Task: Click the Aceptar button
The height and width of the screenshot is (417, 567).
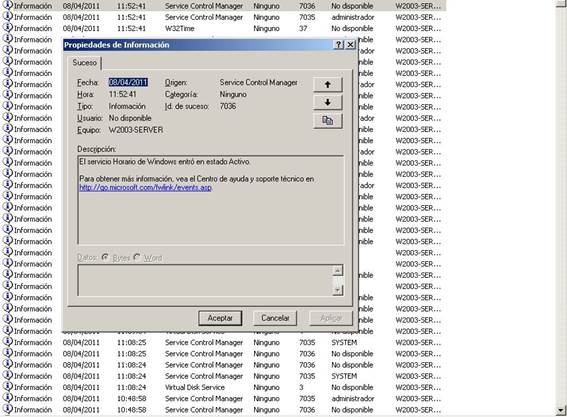Action: point(220,318)
